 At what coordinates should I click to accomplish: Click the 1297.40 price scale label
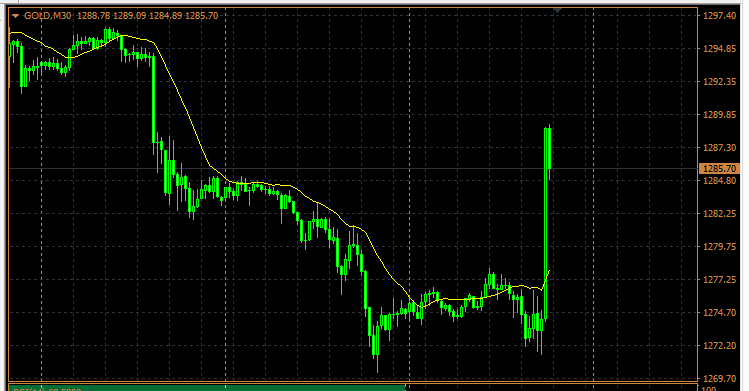coord(719,16)
